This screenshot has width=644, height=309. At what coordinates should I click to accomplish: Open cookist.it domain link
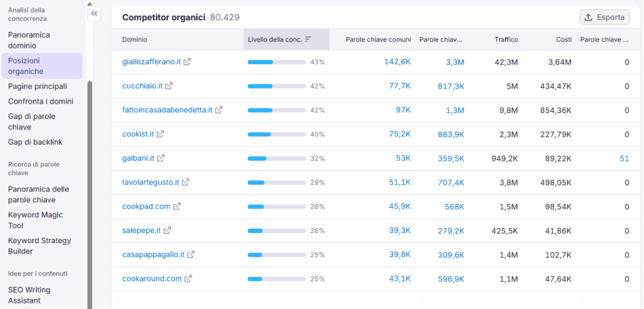[138, 134]
